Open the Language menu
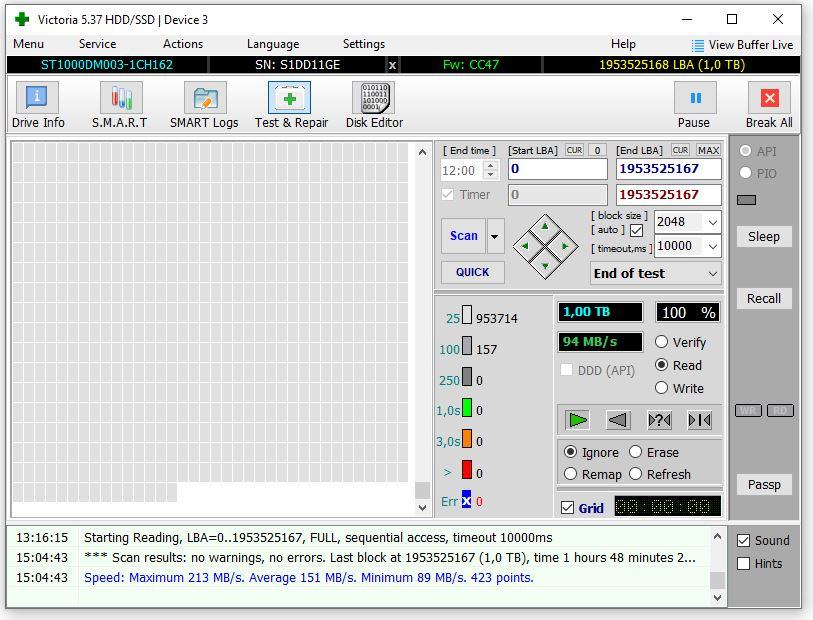The width and height of the screenshot is (813, 620). [272, 44]
